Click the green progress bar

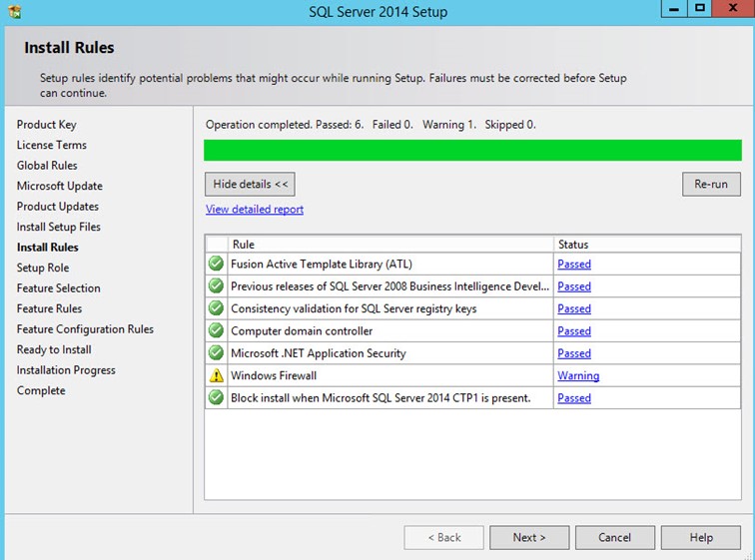click(472, 151)
